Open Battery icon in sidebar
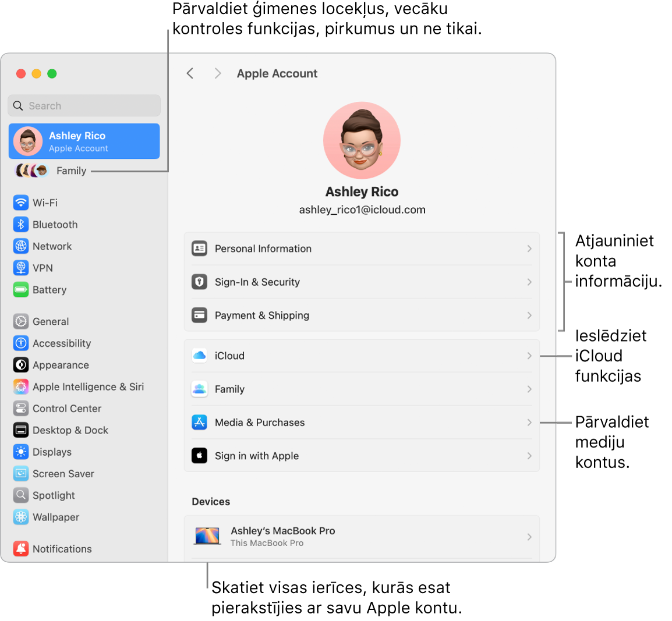This screenshot has height=621, width=672. pos(20,290)
